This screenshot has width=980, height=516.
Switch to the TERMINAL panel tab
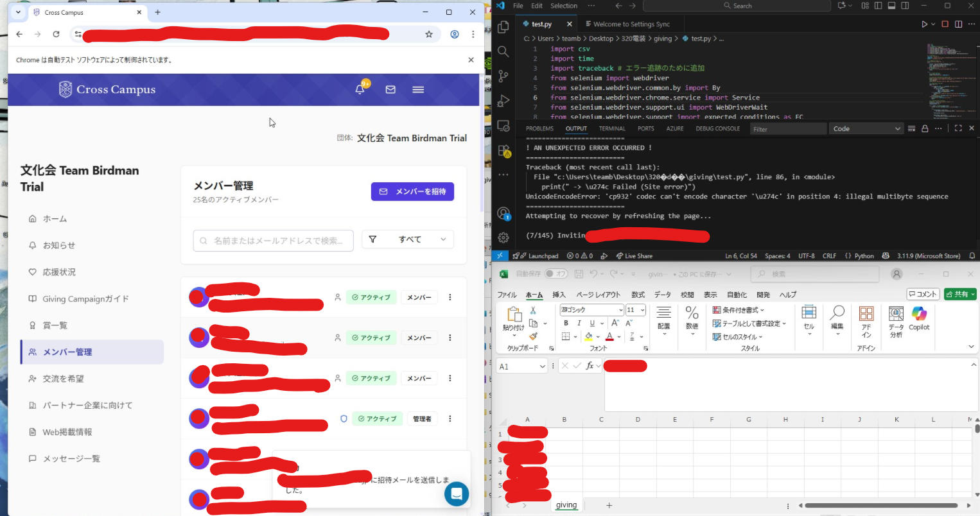[612, 129]
